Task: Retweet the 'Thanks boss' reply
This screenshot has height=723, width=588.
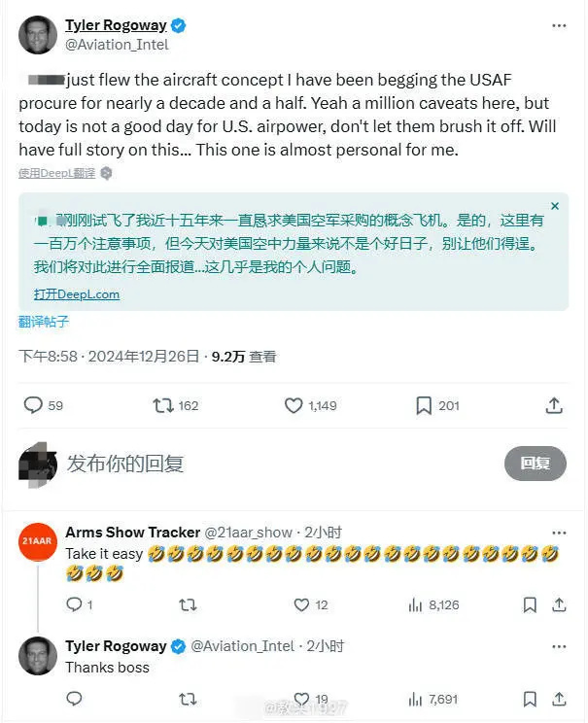Action: (x=188, y=700)
